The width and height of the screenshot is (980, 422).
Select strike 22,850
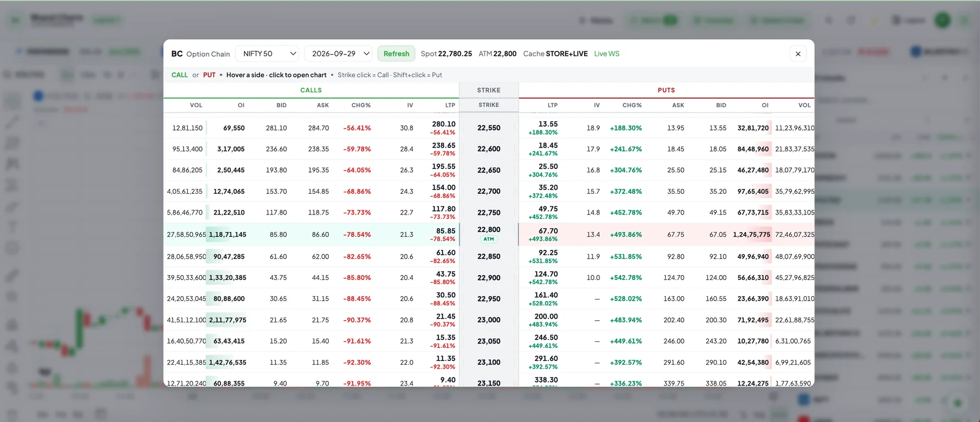[x=489, y=256]
